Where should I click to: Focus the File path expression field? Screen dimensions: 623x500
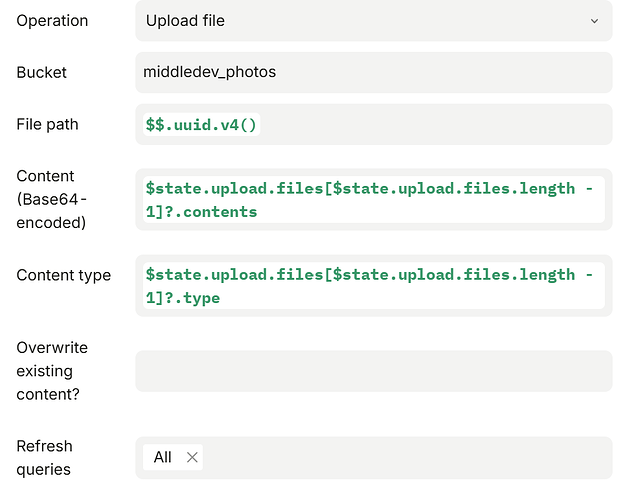pos(430,125)
